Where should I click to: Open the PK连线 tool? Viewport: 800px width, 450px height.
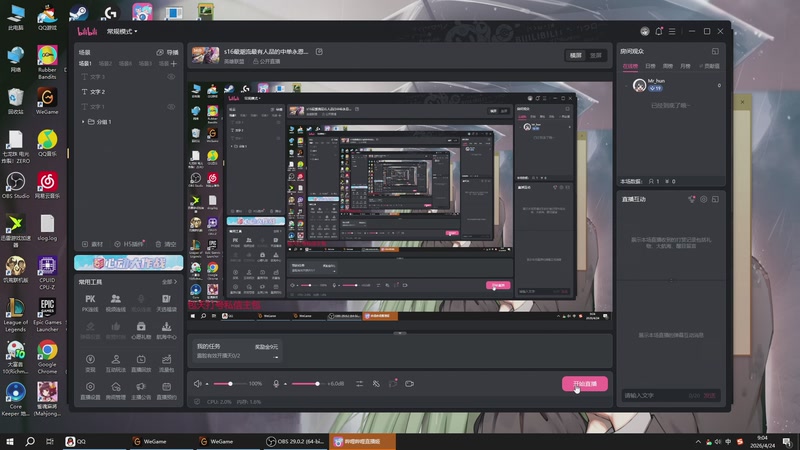tap(90, 303)
